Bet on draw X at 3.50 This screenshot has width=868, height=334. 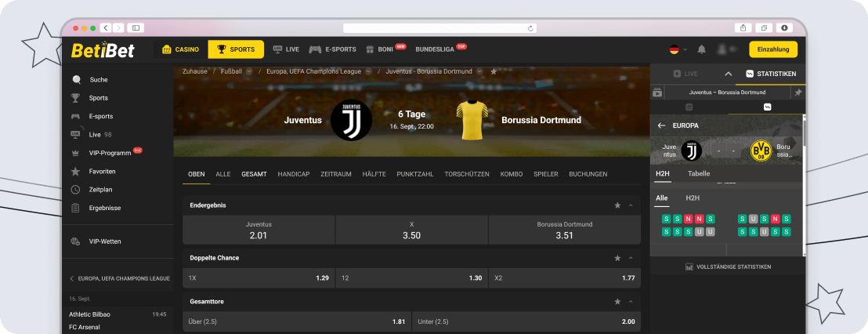click(x=411, y=230)
